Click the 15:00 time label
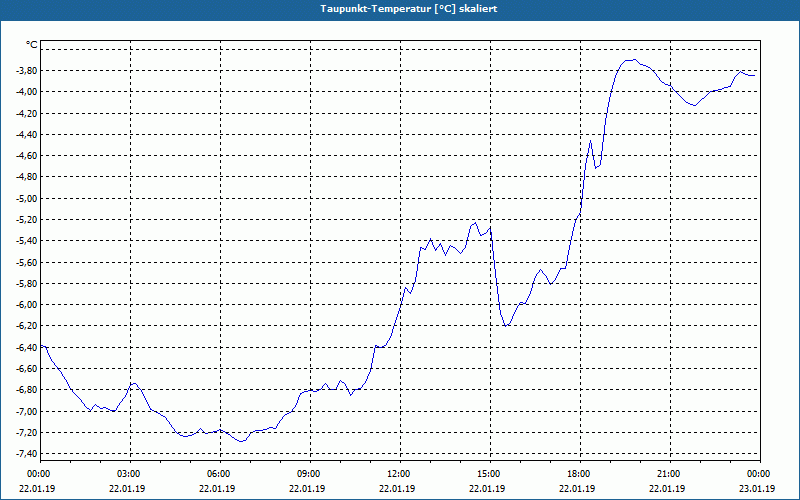 click(x=490, y=474)
